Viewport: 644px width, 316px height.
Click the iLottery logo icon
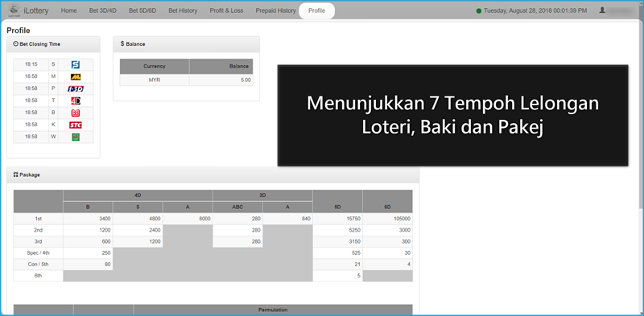click(14, 10)
